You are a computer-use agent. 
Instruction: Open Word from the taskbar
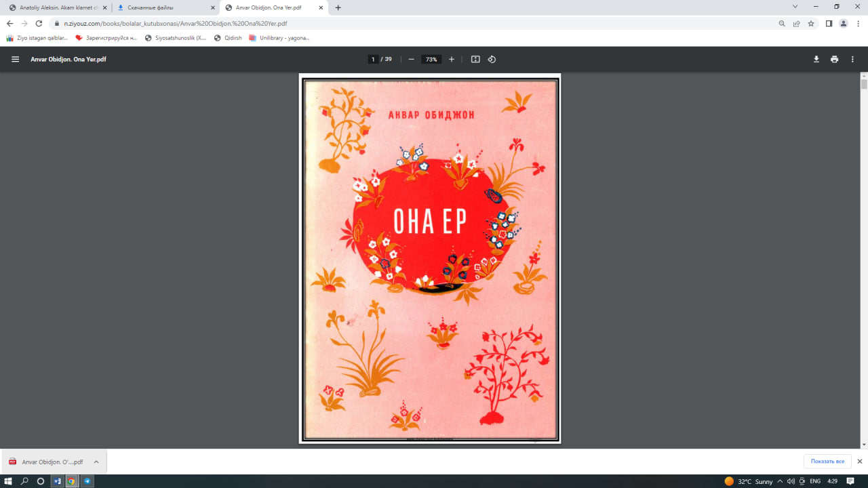coord(57,481)
